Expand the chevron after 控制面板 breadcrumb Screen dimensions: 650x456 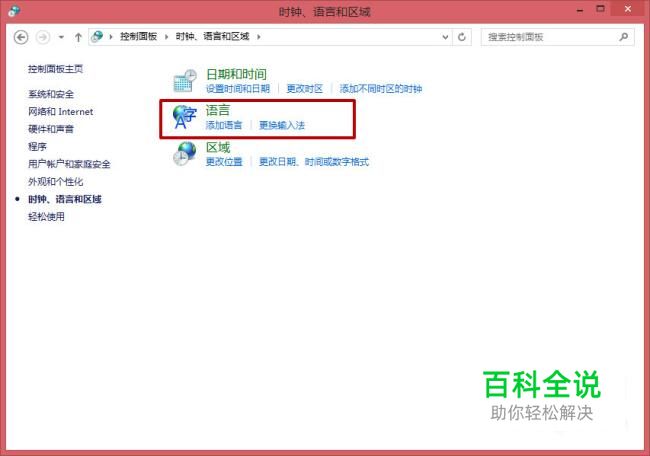pyautogui.click(x=166, y=37)
